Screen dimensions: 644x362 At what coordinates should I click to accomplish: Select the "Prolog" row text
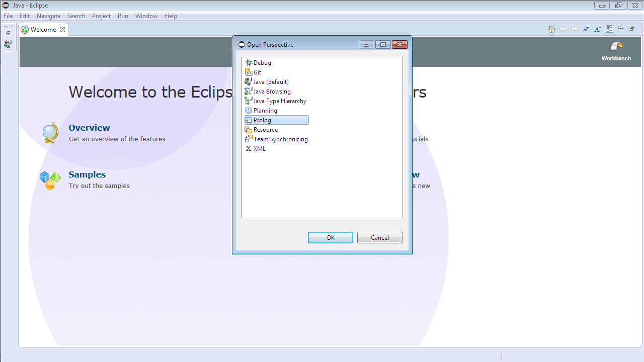point(262,120)
